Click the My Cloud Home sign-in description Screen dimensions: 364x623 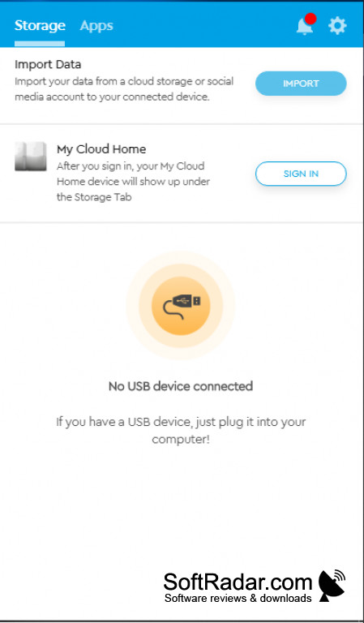[x=134, y=182]
